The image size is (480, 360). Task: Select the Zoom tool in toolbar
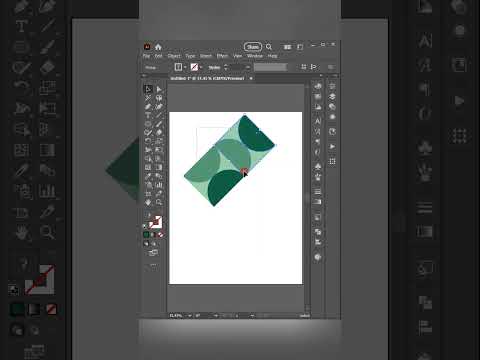point(159,202)
